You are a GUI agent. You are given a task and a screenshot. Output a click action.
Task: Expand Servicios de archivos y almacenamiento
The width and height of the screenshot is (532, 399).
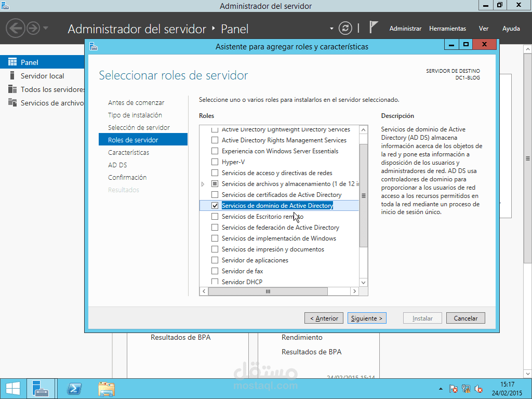[x=203, y=183]
